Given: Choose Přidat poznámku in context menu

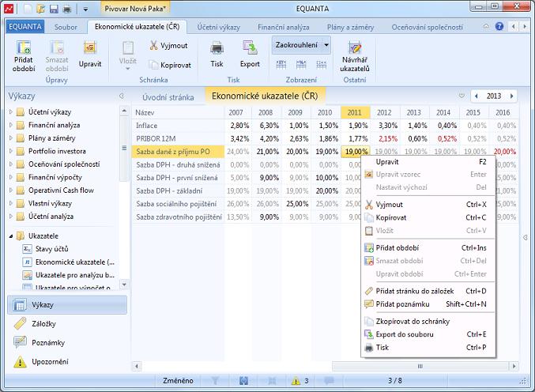Looking at the screenshot, I should (x=428, y=304).
